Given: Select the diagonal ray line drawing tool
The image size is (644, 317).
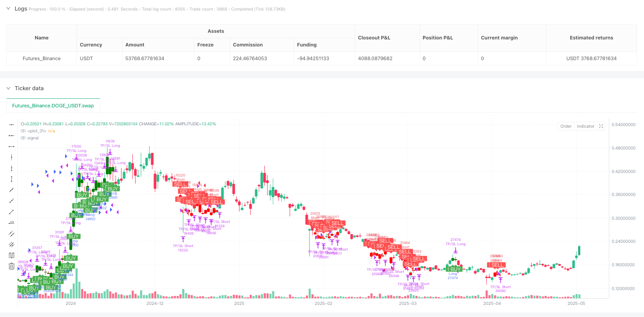Looking at the screenshot, I should tap(11, 201).
